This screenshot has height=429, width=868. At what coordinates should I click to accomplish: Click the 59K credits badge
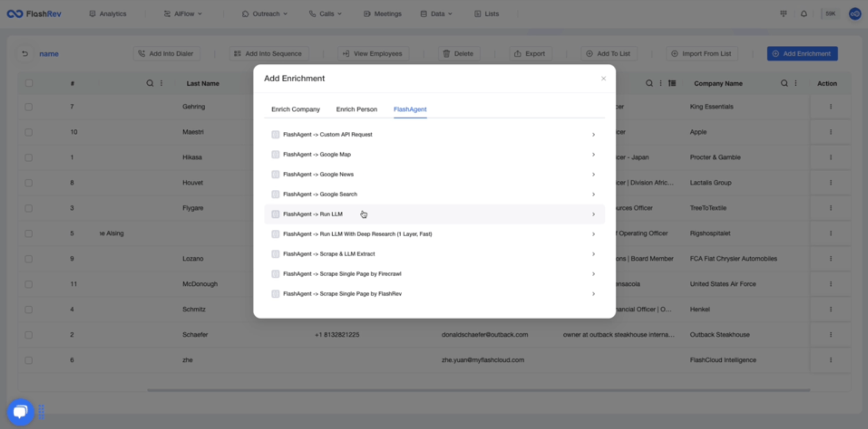click(830, 14)
